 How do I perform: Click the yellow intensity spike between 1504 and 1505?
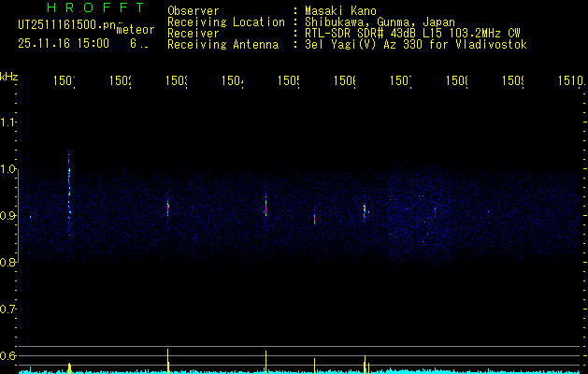click(x=265, y=362)
